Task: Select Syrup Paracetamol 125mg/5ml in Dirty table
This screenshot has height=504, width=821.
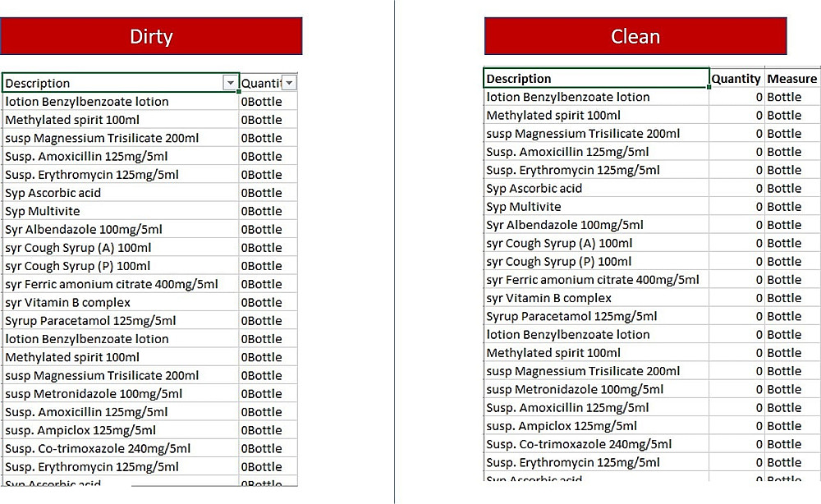Action: point(121,320)
